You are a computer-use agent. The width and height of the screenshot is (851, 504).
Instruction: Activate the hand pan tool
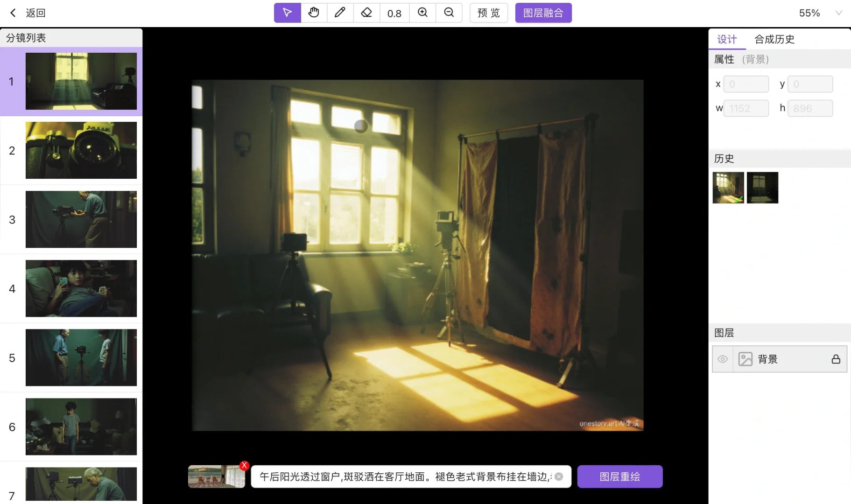pyautogui.click(x=313, y=13)
